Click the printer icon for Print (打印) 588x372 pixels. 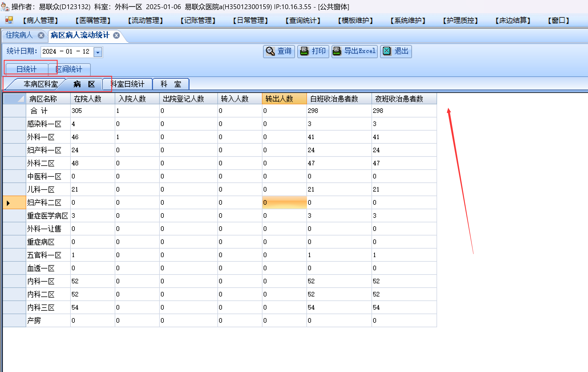[304, 51]
